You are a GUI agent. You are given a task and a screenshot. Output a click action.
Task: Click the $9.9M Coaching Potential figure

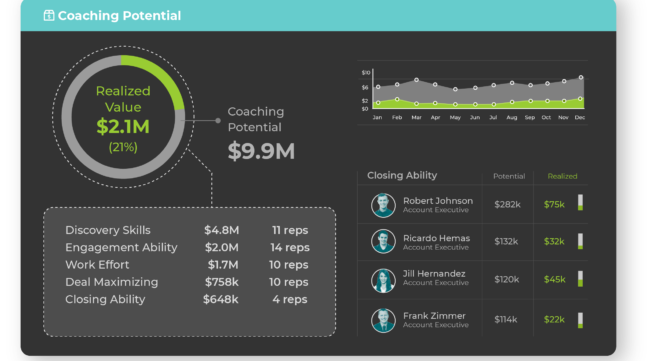[x=261, y=151]
